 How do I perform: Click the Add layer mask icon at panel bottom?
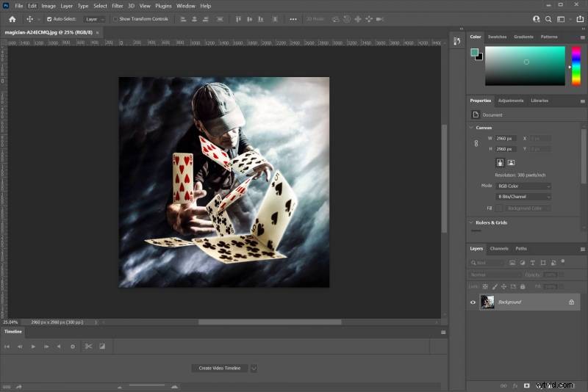(526, 385)
